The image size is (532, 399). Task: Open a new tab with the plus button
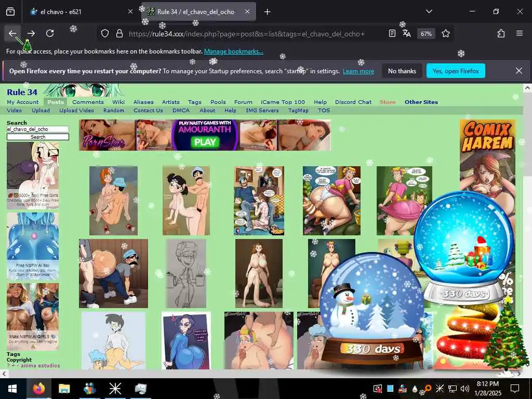tap(267, 12)
